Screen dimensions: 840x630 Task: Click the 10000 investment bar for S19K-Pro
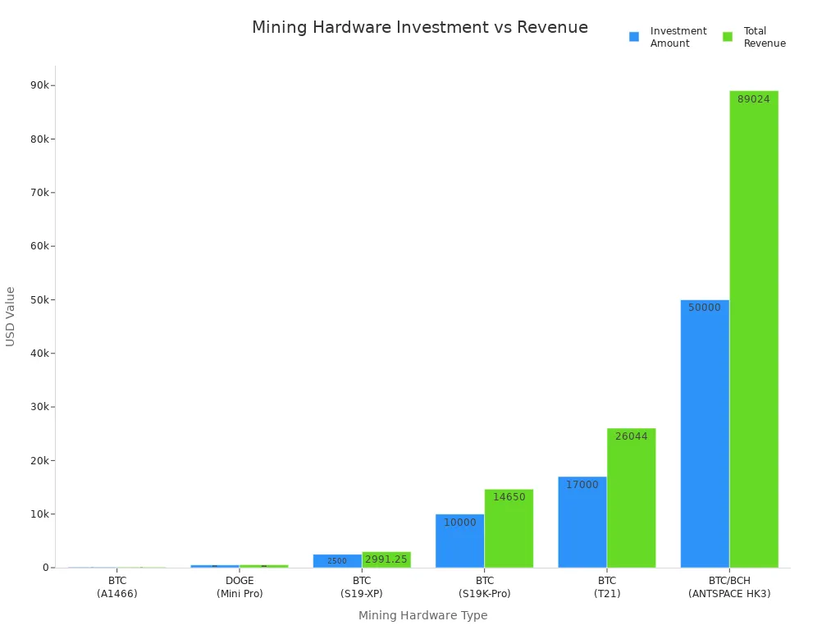click(x=459, y=541)
